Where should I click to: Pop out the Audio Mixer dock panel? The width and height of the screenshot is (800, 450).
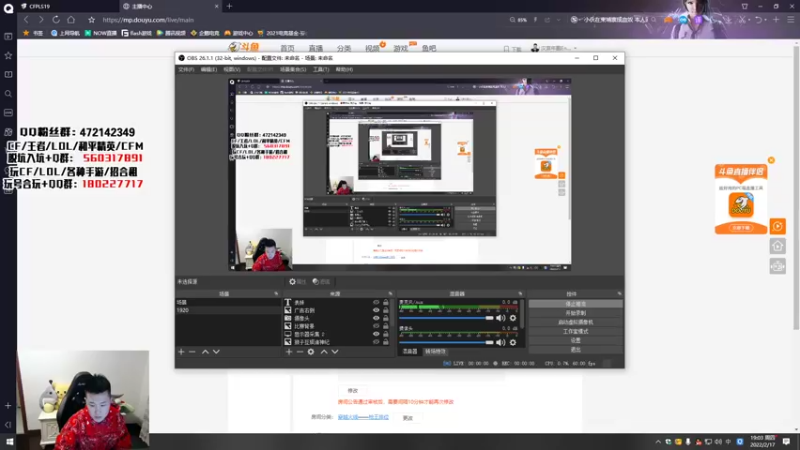click(520, 294)
